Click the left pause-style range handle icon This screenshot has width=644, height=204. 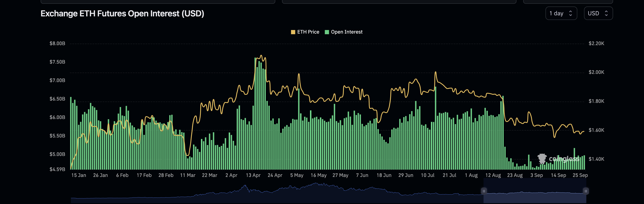coord(484,191)
